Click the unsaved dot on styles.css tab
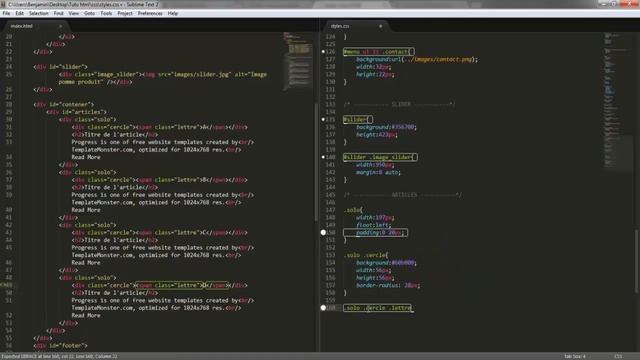This screenshot has width=640, height=360. coord(380,26)
